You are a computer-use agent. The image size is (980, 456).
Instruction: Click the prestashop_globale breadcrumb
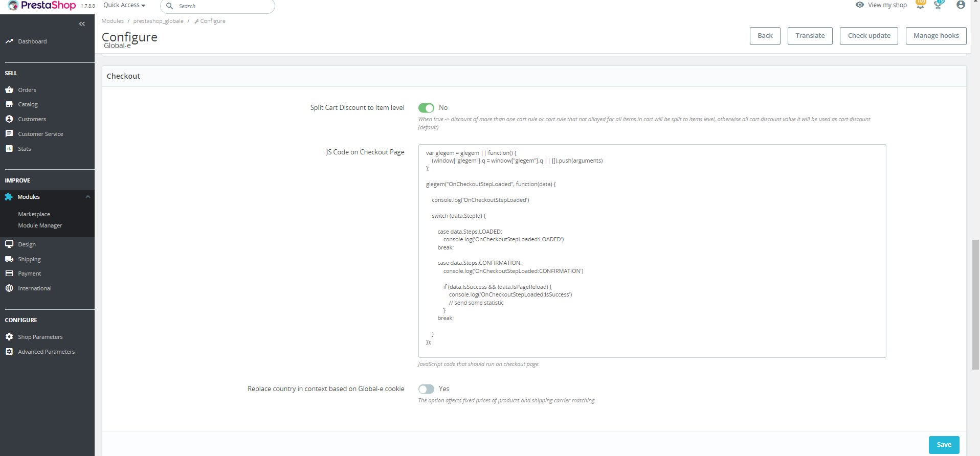tap(158, 21)
